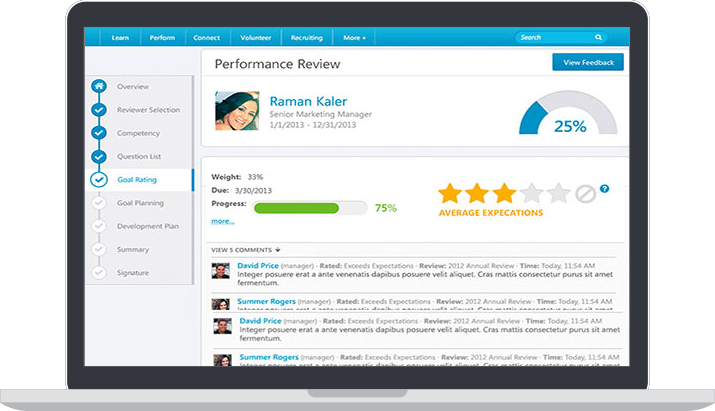The width and height of the screenshot is (715, 411).
Task: Open the Volunteer menu tab
Action: (258, 38)
